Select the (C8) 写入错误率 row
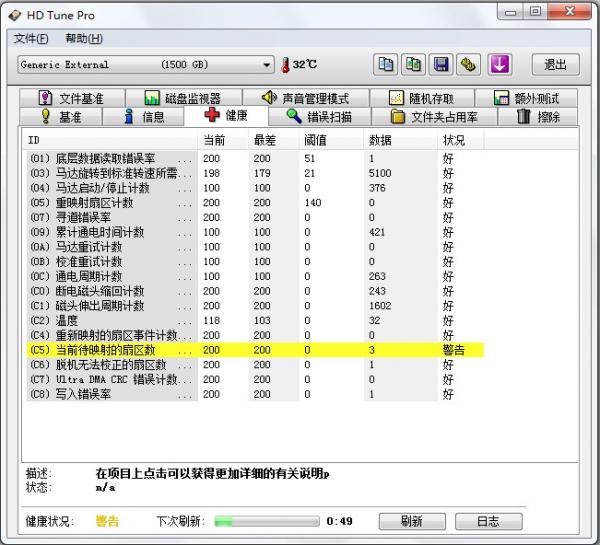The image size is (600, 545). click(x=255, y=394)
